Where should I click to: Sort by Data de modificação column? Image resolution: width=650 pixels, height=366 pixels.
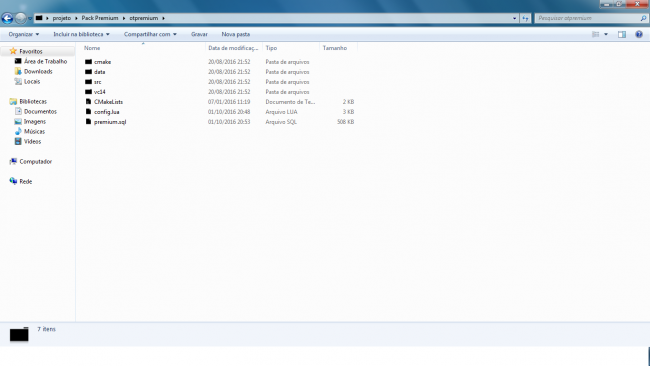pos(234,48)
